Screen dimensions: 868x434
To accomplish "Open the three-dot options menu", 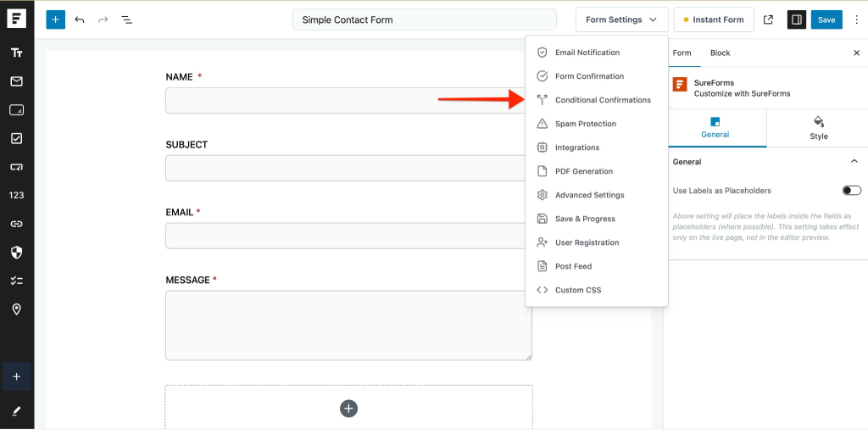I will point(858,19).
